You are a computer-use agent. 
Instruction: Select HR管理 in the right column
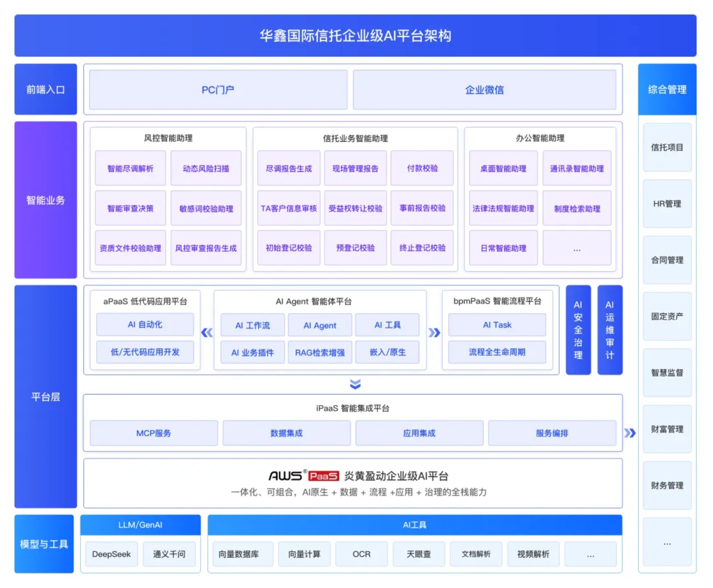point(667,204)
